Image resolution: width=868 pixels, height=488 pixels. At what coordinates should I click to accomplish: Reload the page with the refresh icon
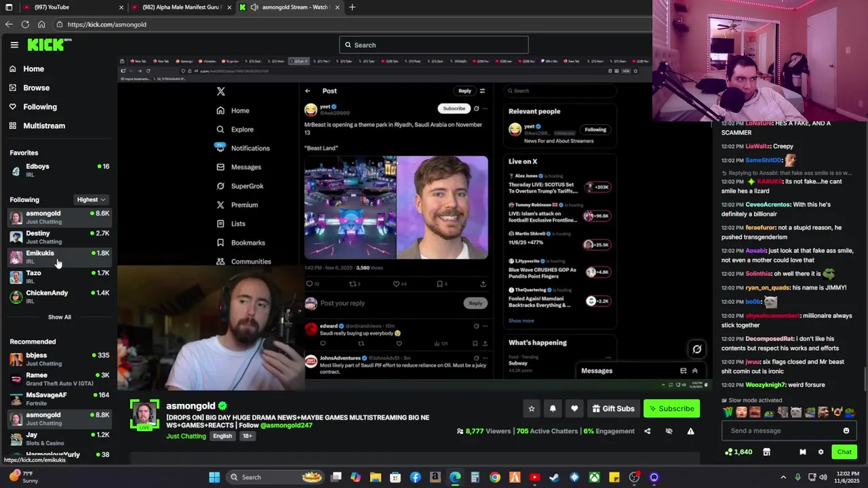coord(25,24)
